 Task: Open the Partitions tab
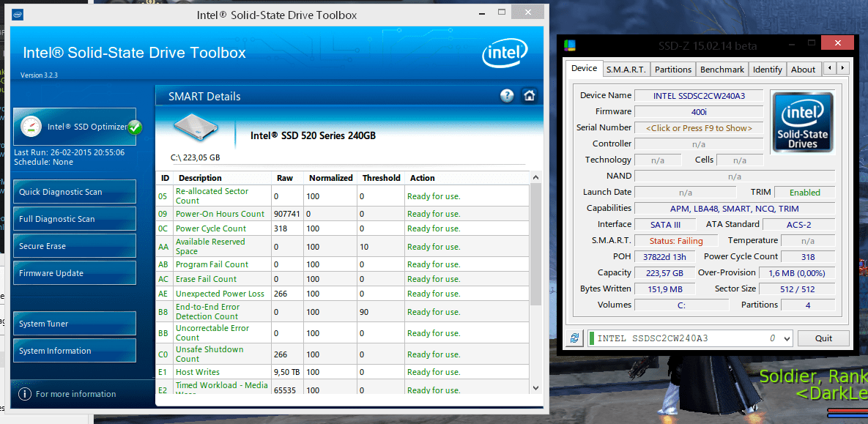[672, 69]
